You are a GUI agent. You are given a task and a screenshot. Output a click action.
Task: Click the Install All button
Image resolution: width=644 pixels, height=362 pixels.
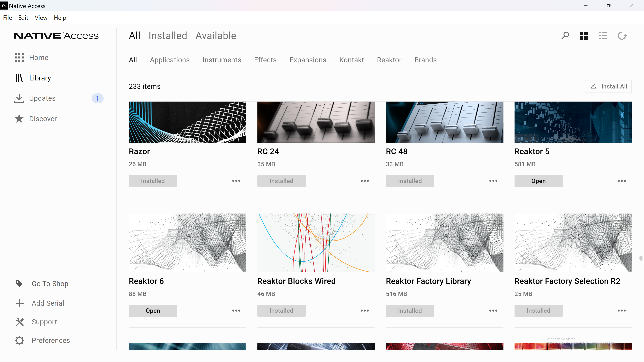pyautogui.click(x=608, y=86)
